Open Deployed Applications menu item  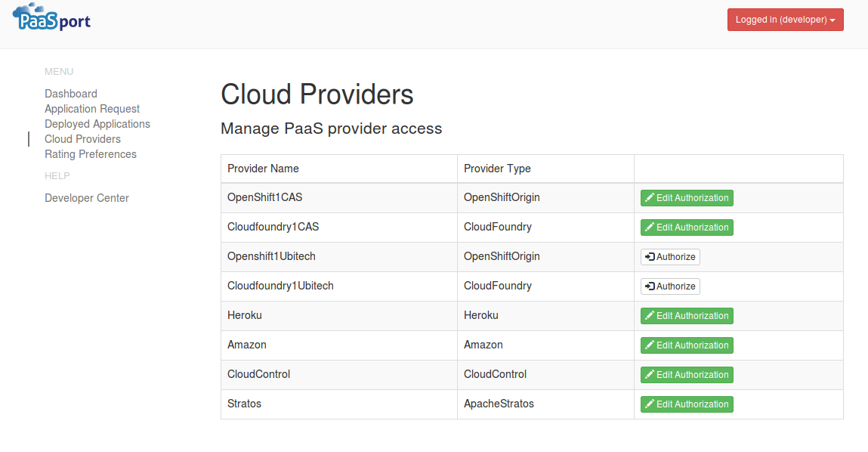coord(97,123)
